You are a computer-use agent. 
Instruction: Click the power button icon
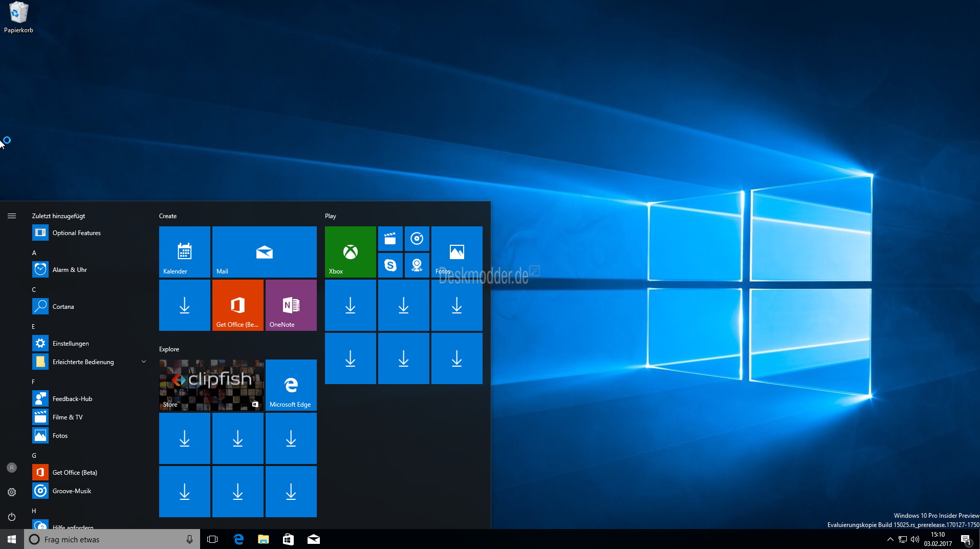(x=12, y=517)
